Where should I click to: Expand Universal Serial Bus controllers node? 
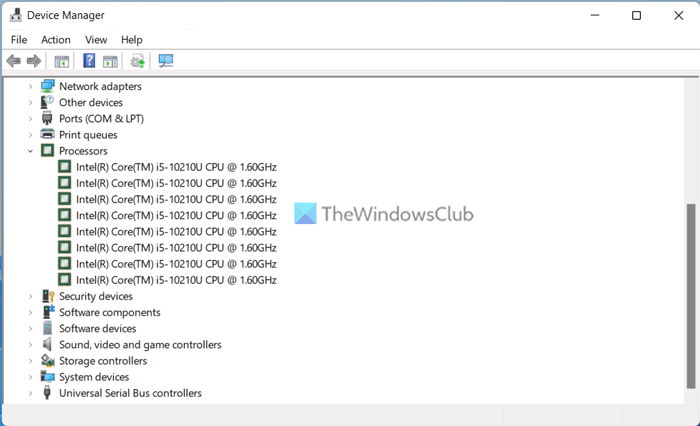coord(30,393)
